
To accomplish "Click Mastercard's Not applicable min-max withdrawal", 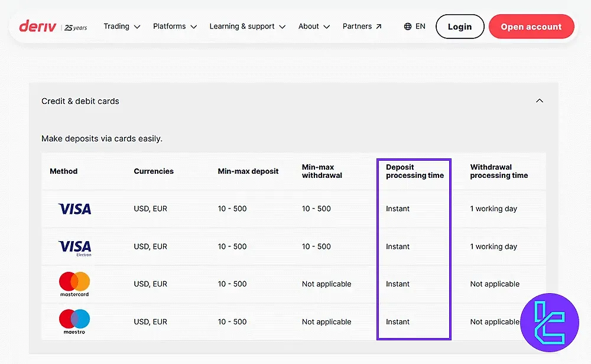I will (x=326, y=284).
